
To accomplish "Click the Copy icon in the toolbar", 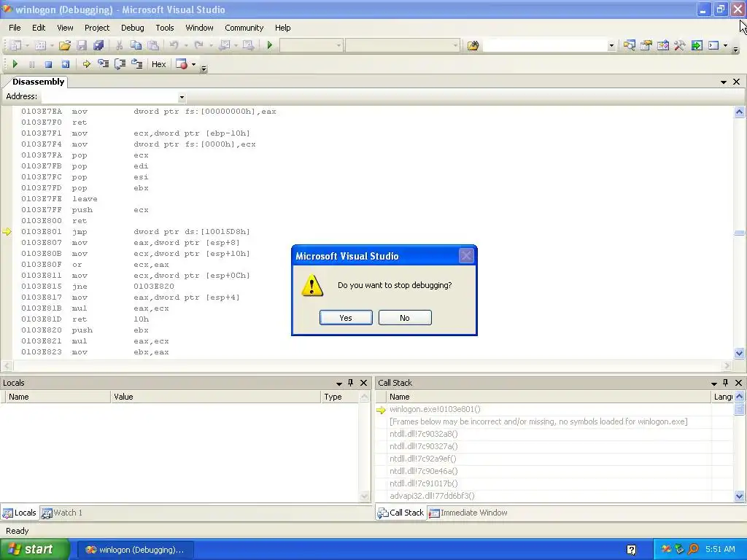I will click(x=136, y=45).
